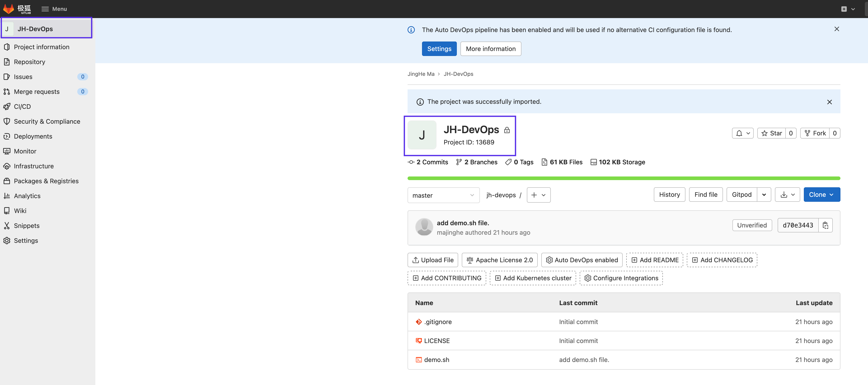The width and height of the screenshot is (868, 385).
Task: Open the download source code dropdown
Action: coord(787,195)
